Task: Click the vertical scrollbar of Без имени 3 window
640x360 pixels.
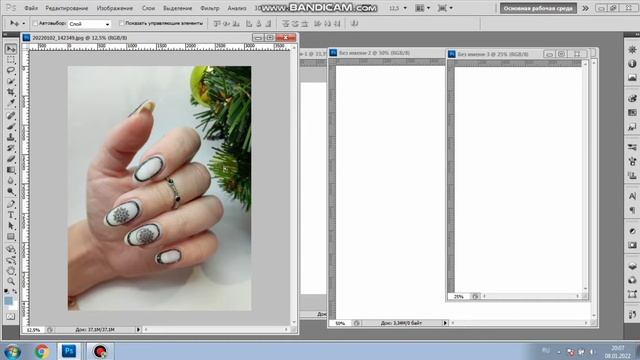Action: point(585,176)
